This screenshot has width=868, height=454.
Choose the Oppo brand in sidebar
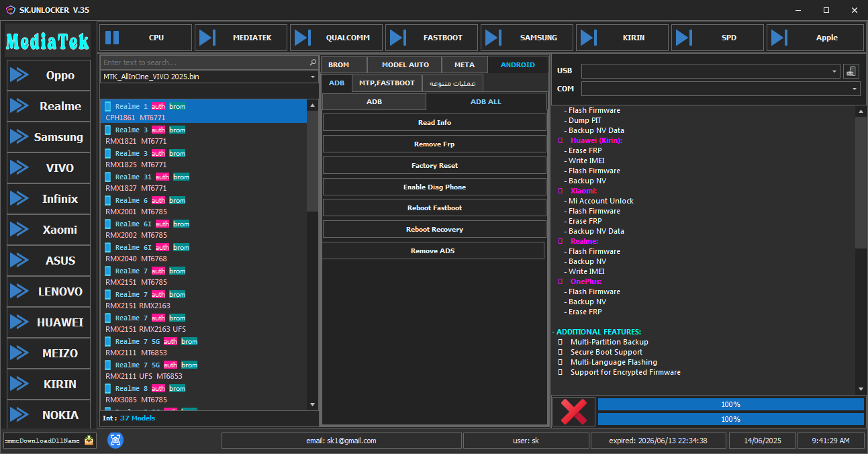pyautogui.click(x=48, y=75)
